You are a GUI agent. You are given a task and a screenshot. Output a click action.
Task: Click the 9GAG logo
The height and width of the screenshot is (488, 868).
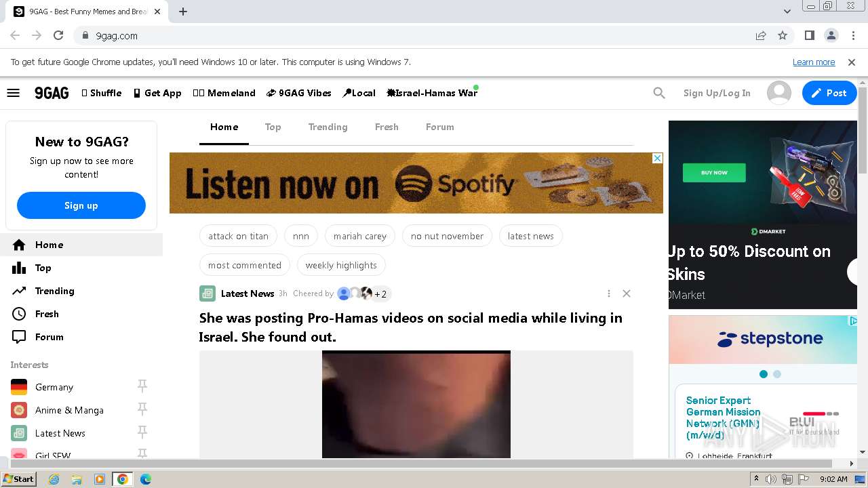52,93
